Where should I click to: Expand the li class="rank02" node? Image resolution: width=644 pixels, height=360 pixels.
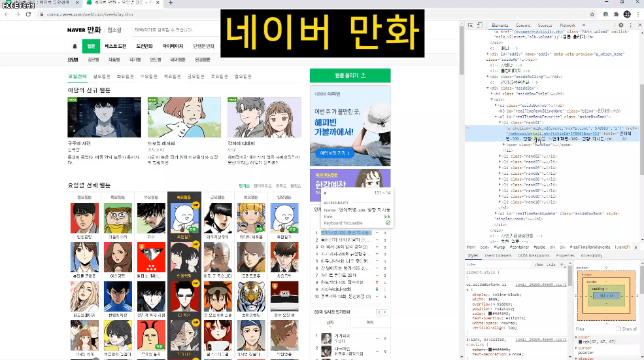[500, 156]
